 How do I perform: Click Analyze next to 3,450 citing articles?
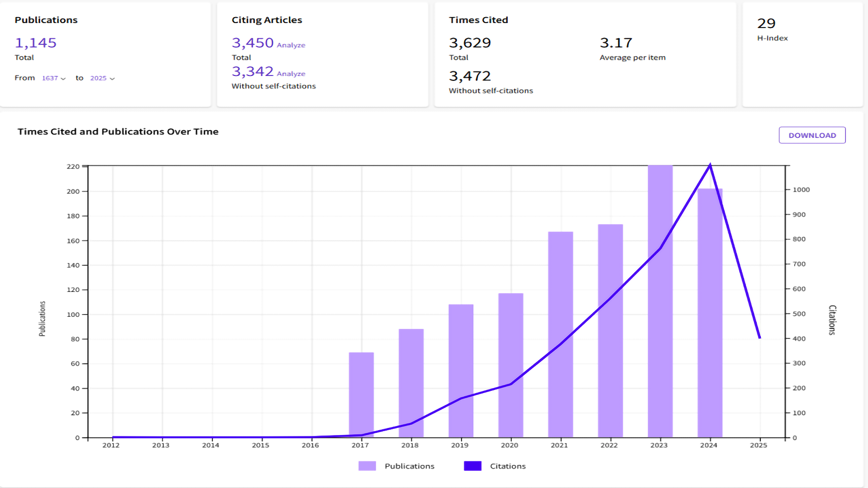pyautogui.click(x=291, y=45)
